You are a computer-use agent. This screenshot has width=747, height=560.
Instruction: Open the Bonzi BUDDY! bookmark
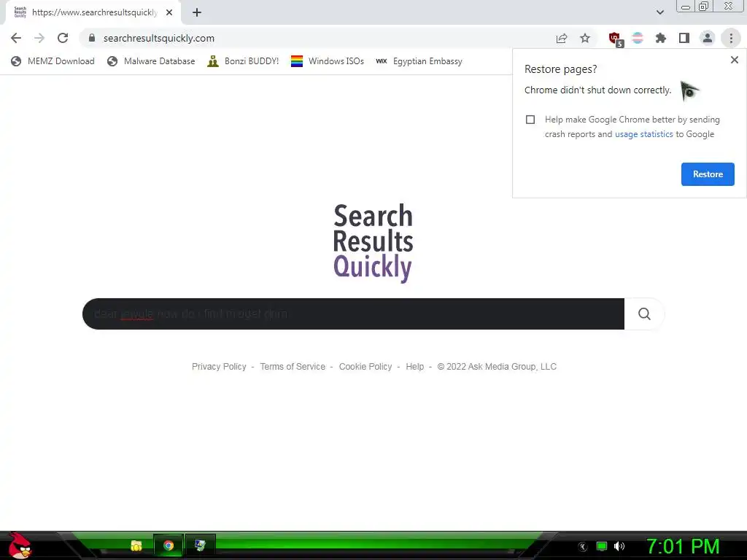click(x=243, y=61)
